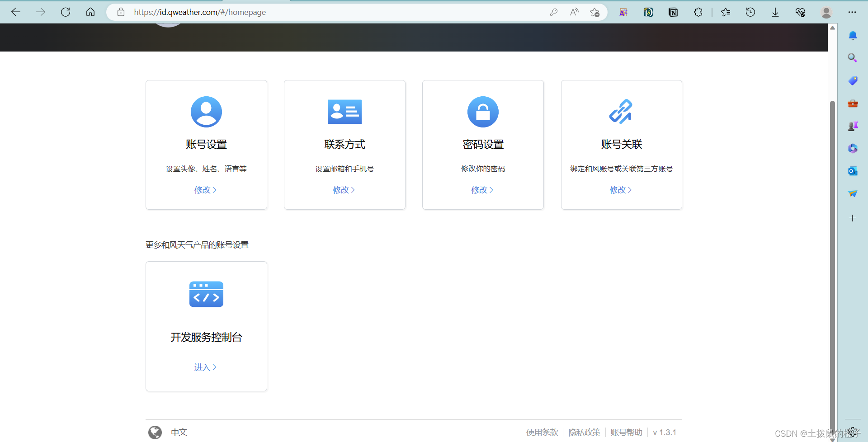
Task: Open the sidebar Outlook icon
Action: click(x=853, y=171)
